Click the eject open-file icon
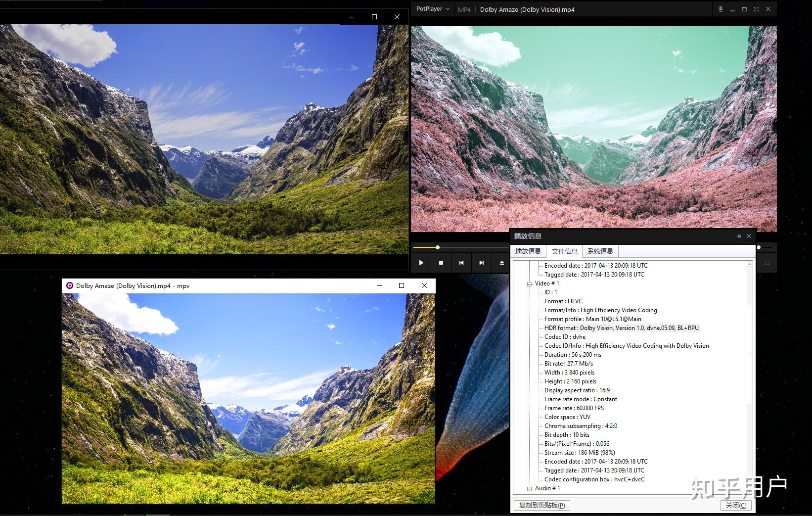Screen dimensions: 812x516 [x=501, y=263]
